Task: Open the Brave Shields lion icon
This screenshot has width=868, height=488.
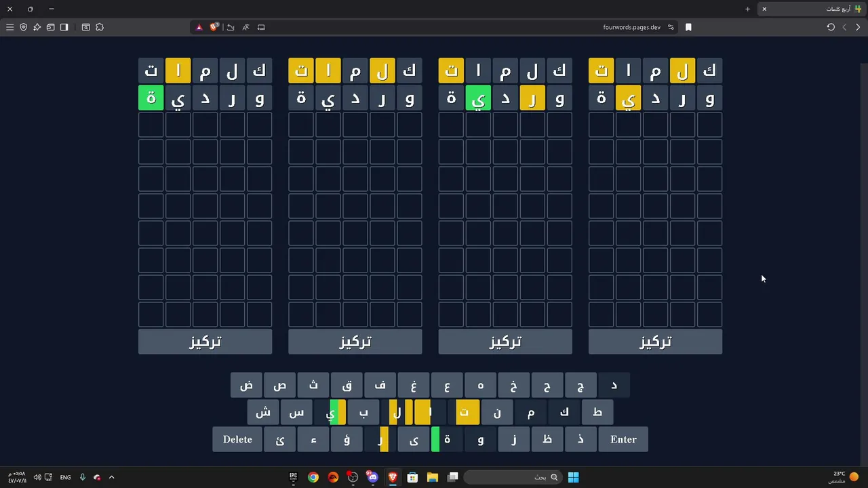Action: 214,27
